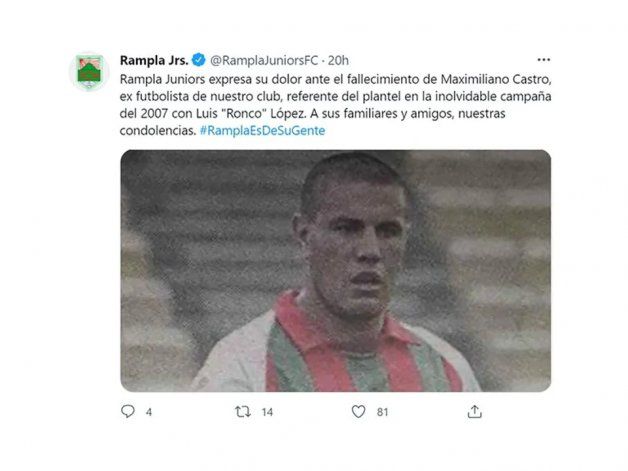The height and width of the screenshot is (471, 628).
Task: Click the tweet text mentioning Maximiliano Castro
Action: (x=335, y=77)
